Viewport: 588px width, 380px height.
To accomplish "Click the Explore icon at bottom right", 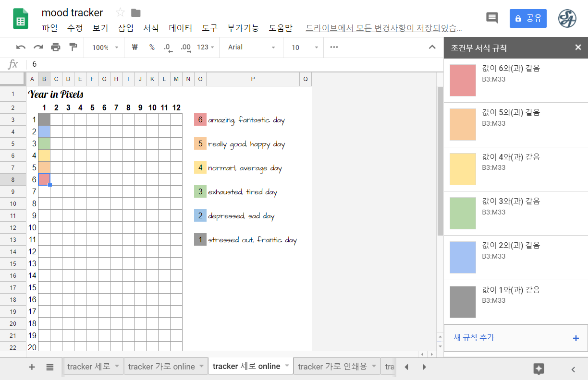I will pos(539,368).
